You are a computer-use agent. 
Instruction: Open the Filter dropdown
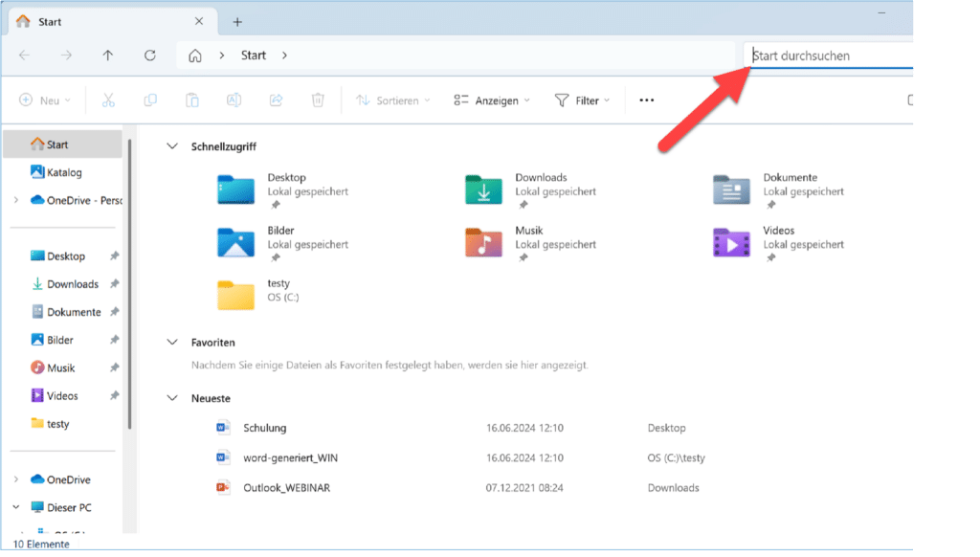coord(583,100)
